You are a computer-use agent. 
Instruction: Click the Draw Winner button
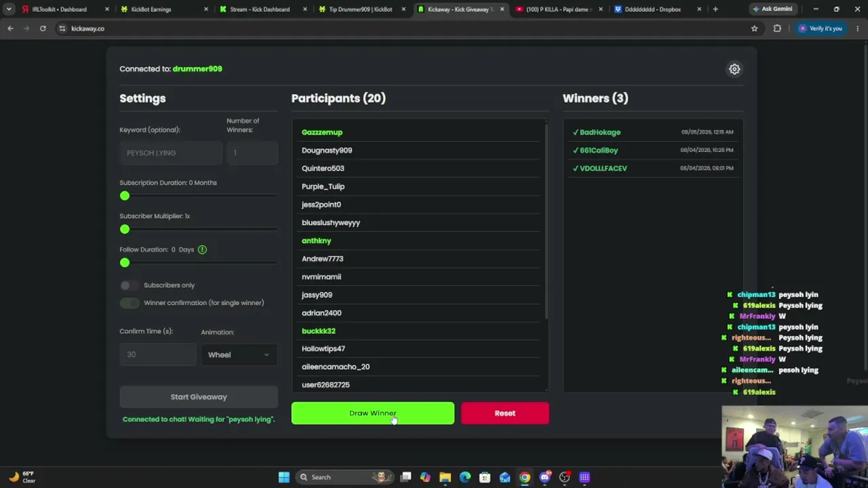click(373, 413)
